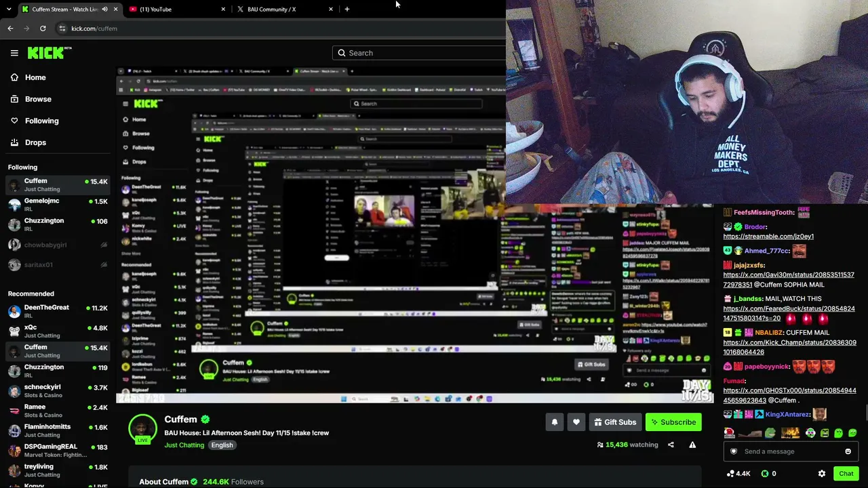Open the Gavi30m status link in chat
The height and width of the screenshot is (488, 868).
tap(789, 279)
